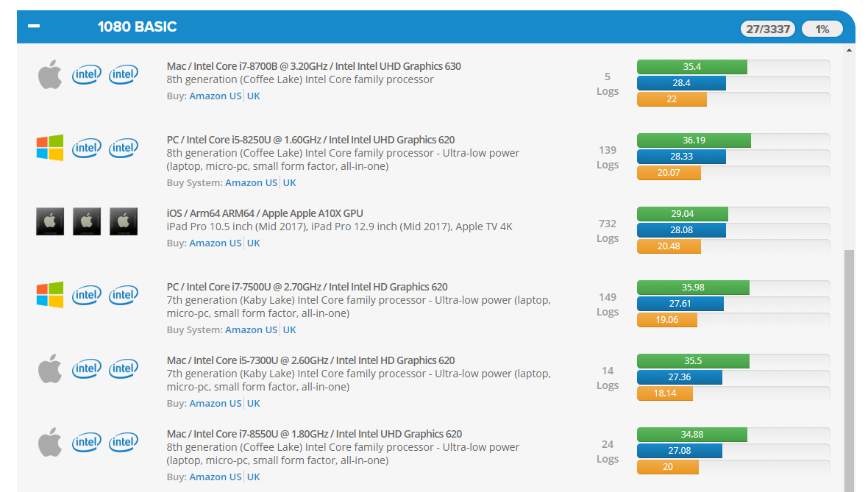The image size is (868, 492).
Task: Click Windows logo in i5-8250U row
Action: click(50, 148)
